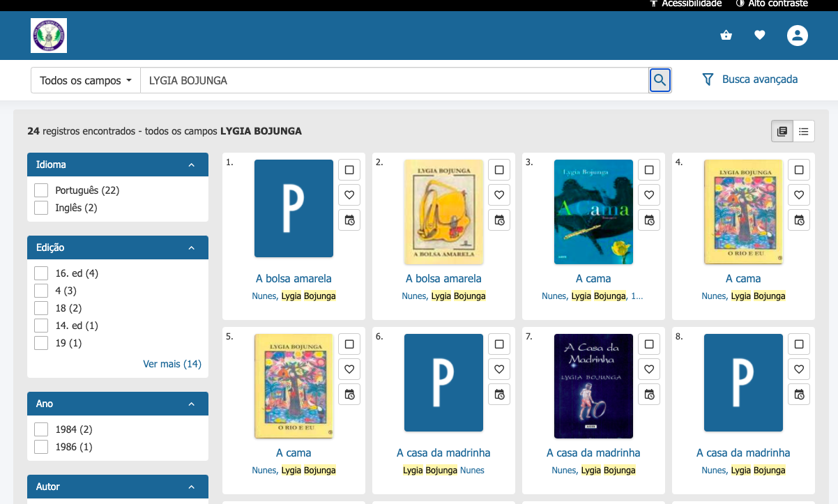
Task: Open placeholder P cover of result 6
Action: tap(443, 383)
